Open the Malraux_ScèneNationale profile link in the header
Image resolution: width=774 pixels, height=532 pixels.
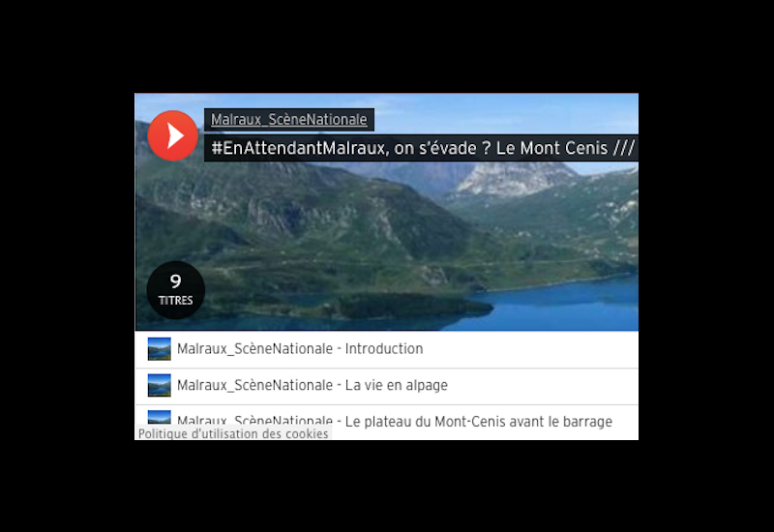click(x=288, y=120)
